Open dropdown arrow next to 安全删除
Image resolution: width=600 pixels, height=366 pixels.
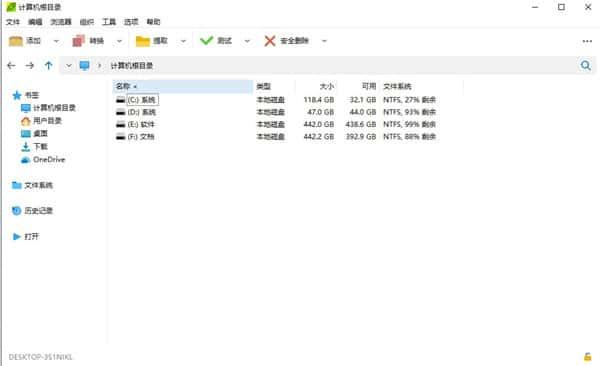324,41
